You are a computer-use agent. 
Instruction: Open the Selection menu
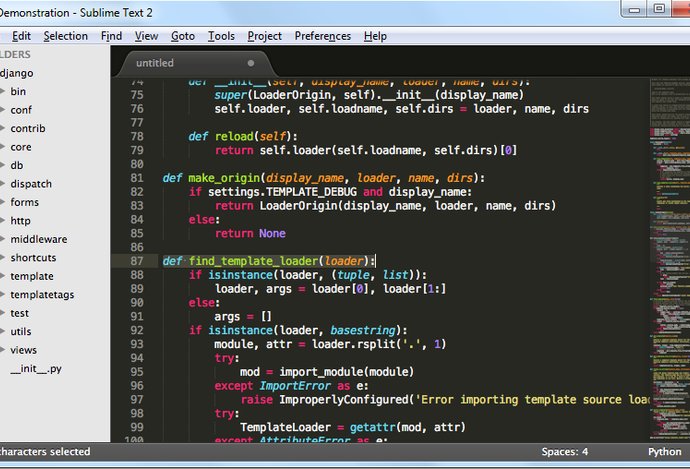pos(66,36)
